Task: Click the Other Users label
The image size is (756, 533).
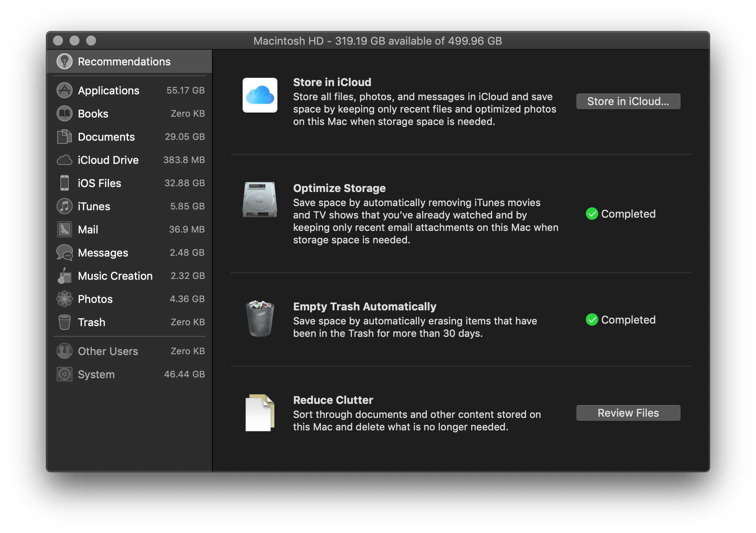Action: (108, 351)
